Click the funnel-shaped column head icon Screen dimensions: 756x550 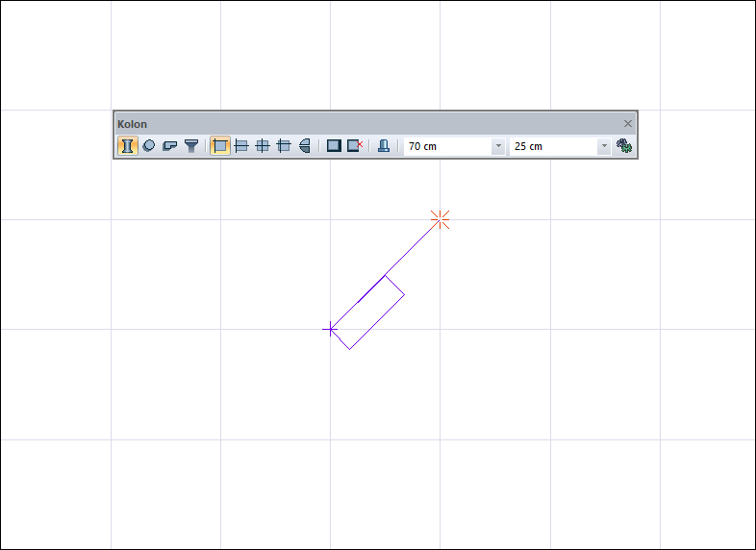click(191, 146)
